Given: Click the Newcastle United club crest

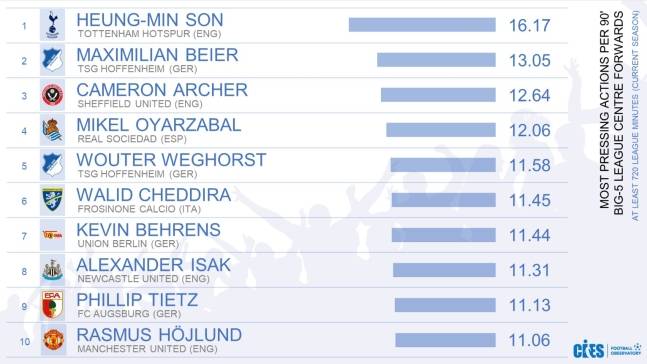Looking at the screenshot, I should [x=52, y=270].
